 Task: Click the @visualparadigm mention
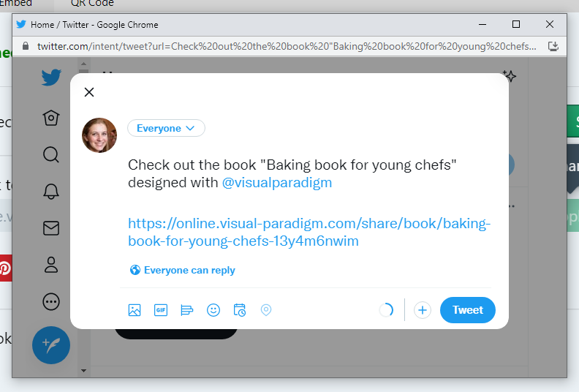click(277, 183)
